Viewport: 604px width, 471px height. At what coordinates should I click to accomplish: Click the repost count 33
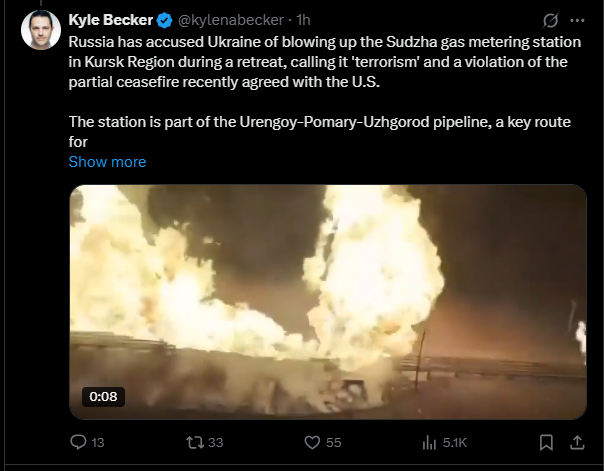tap(216, 442)
